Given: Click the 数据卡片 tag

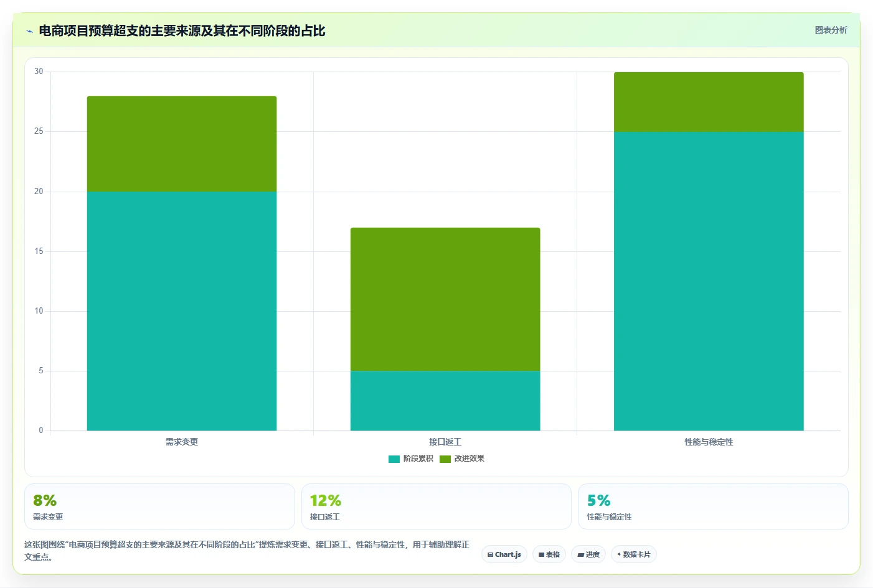Looking at the screenshot, I should 634,554.
